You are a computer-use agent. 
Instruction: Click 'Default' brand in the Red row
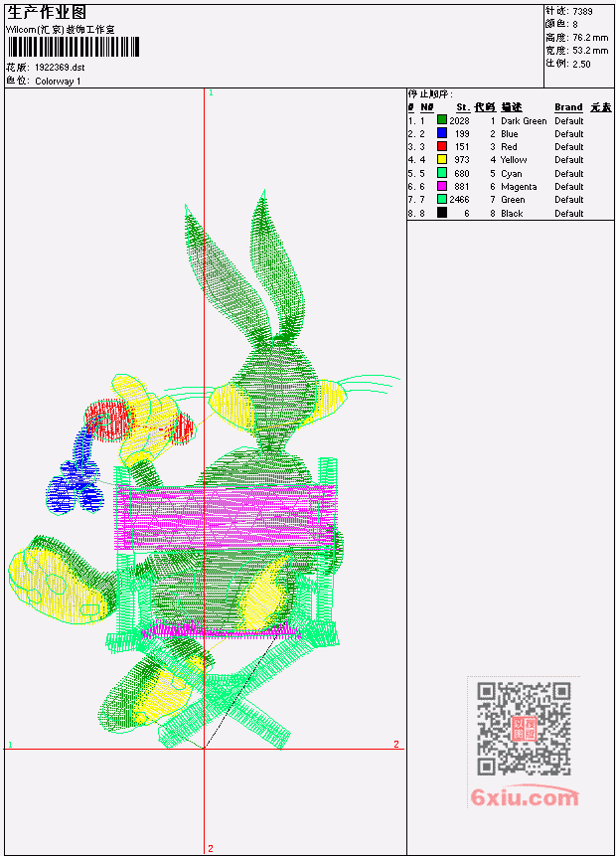[568, 147]
